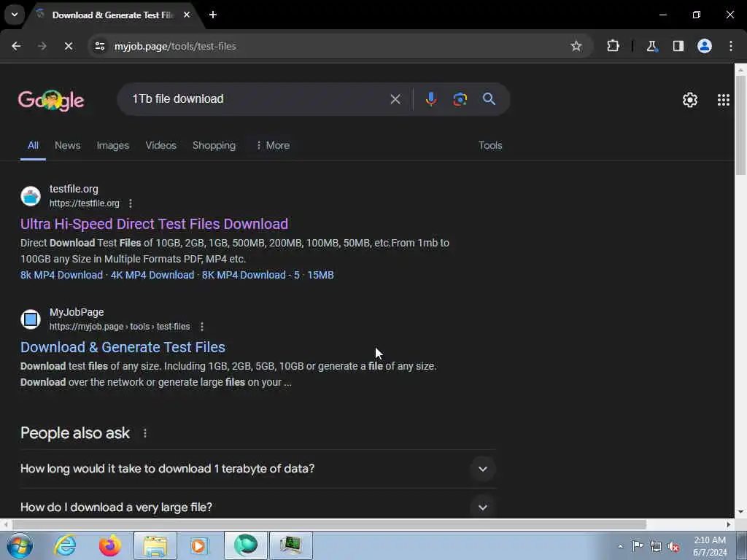
Task: Show hidden system tray icons arrow
Action: tap(620, 546)
